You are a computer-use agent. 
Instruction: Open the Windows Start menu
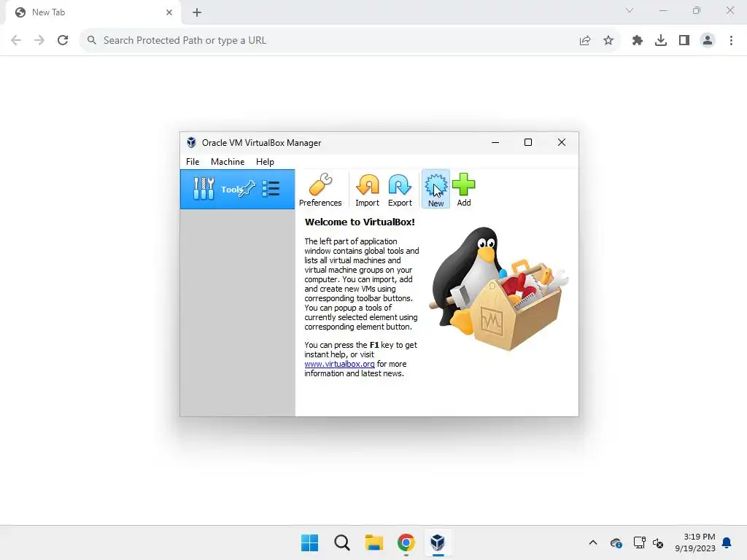click(x=309, y=542)
